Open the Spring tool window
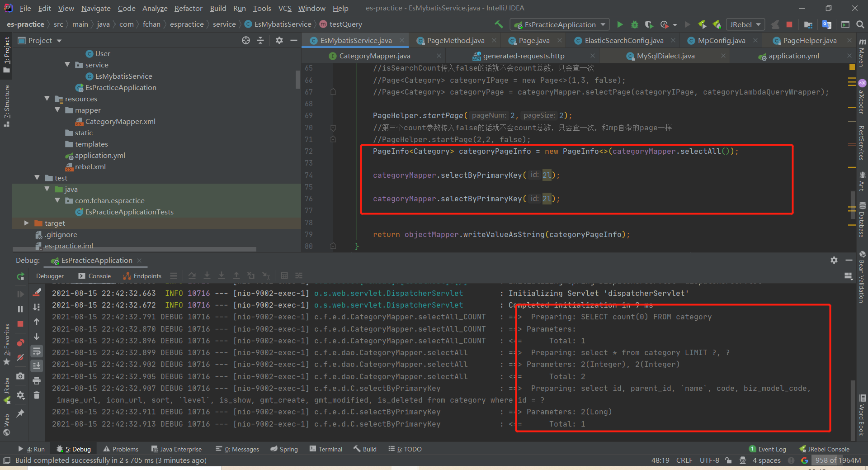Screen dimensions: 868x470 point(284,449)
